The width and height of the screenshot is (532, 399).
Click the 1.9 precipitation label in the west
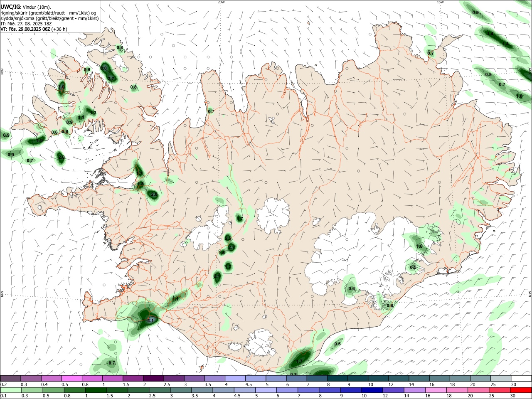[40, 141]
